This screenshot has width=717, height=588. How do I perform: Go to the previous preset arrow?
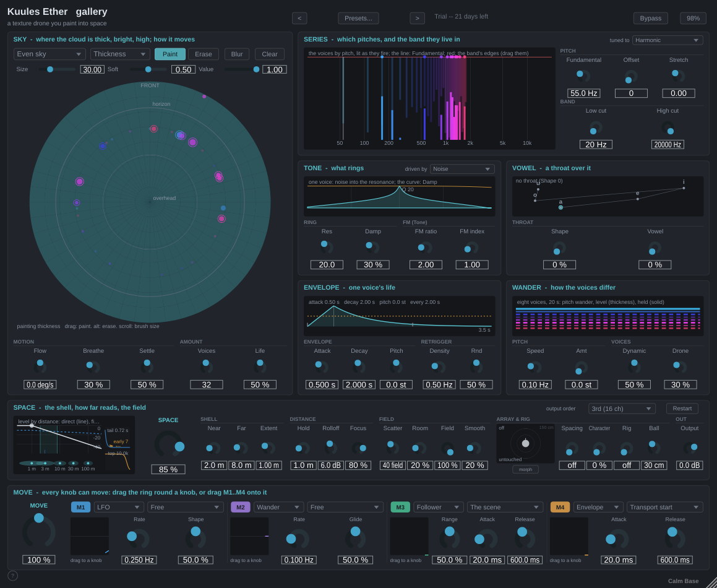pyautogui.click(x=299, y=19)
